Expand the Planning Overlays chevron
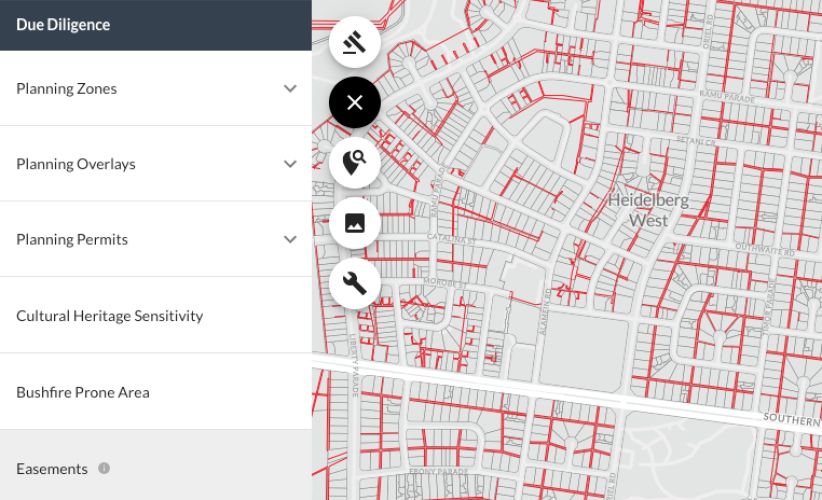822x500 pixels. tap(290, 164)
